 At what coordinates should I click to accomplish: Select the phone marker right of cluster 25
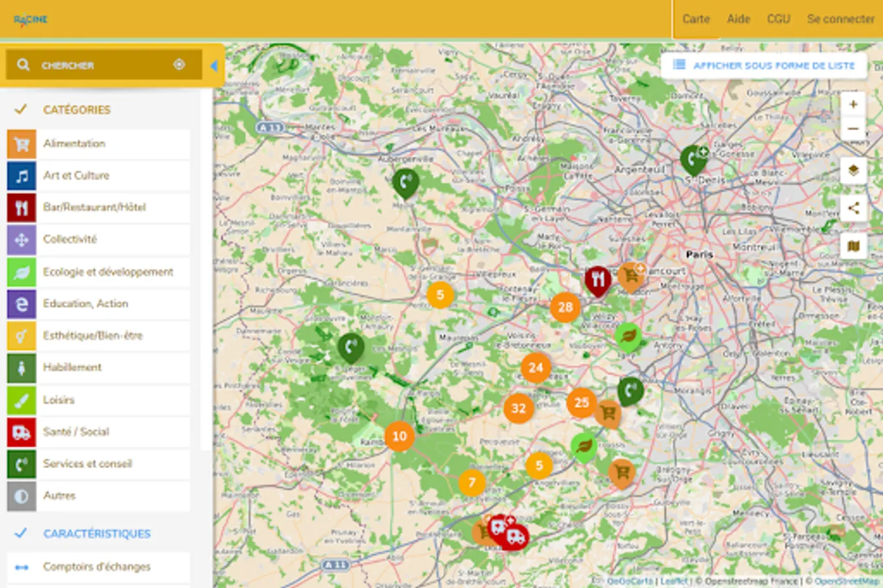630,391
